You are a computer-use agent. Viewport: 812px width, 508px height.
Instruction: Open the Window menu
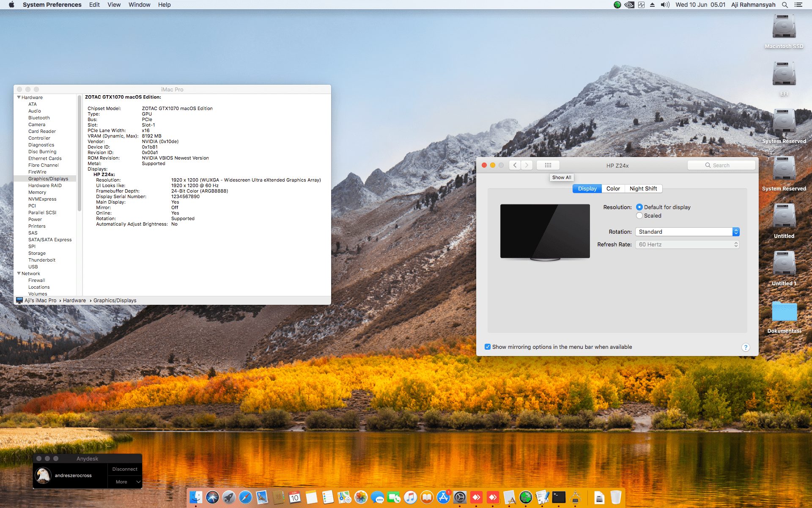click(x=139, y=5)
